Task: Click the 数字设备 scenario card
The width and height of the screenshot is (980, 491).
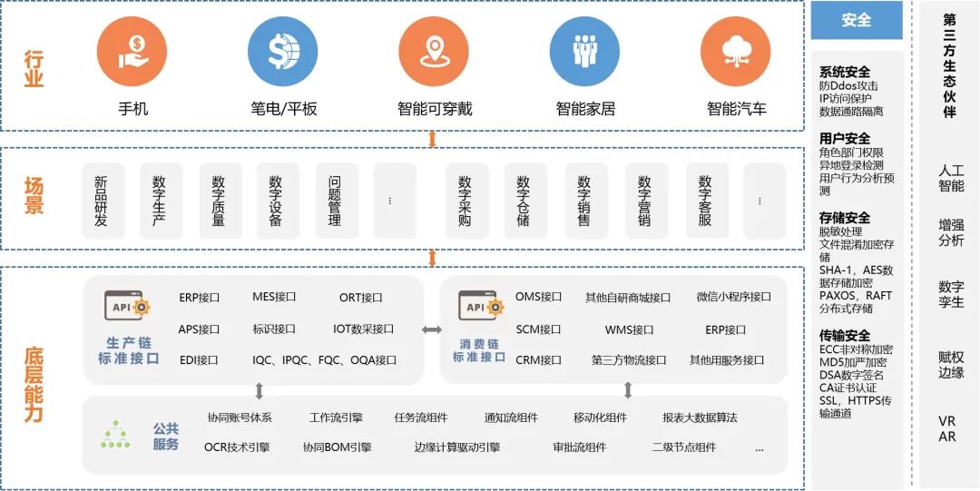Action: tap(278, 201)
